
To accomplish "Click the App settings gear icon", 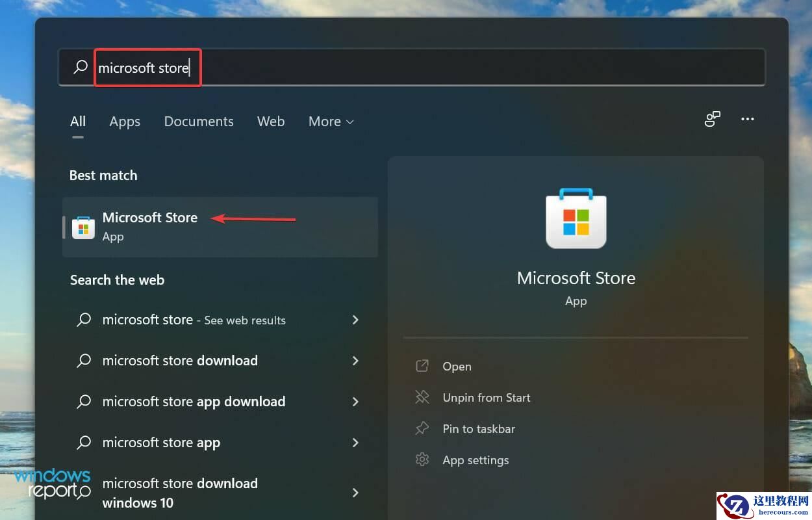I will pyautogui.click(x=422, y=460).
